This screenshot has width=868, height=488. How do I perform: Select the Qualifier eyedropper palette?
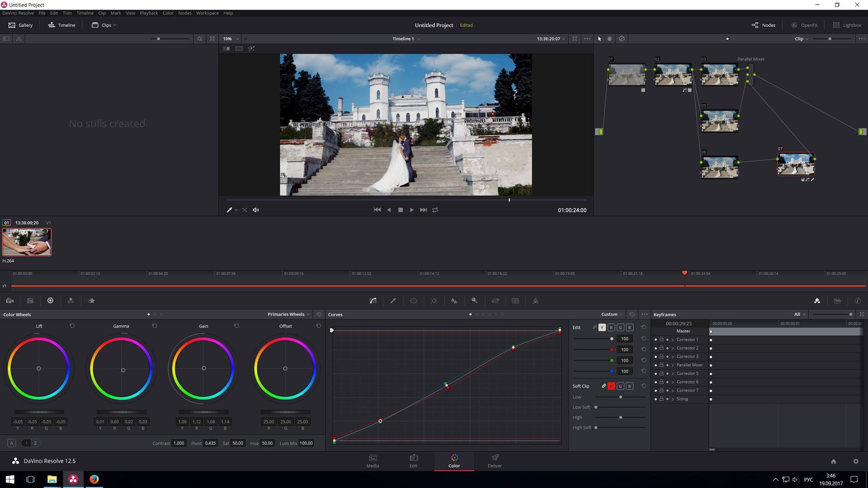393,301
